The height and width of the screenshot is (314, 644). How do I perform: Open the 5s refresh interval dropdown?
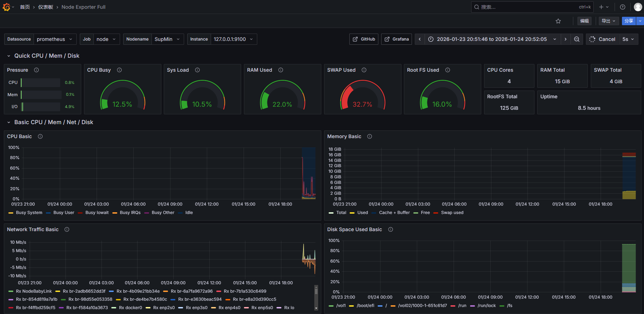629,39
